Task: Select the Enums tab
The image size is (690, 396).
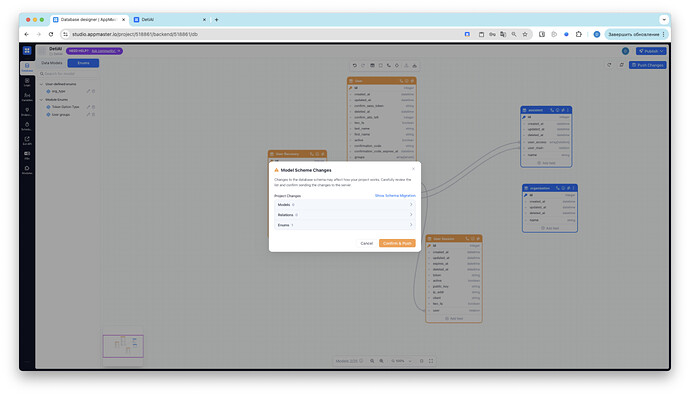Action: (x=83, y=63)
